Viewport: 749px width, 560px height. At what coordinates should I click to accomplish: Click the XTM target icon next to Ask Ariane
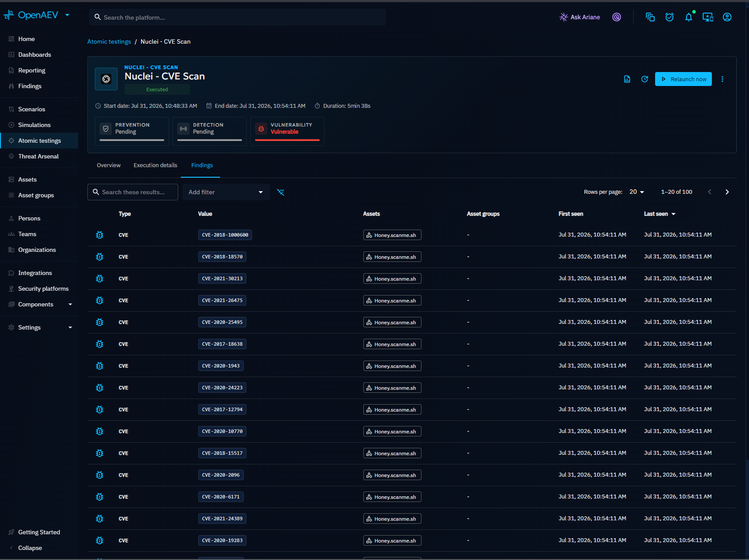pyautogui.click(x=617, y=17)
